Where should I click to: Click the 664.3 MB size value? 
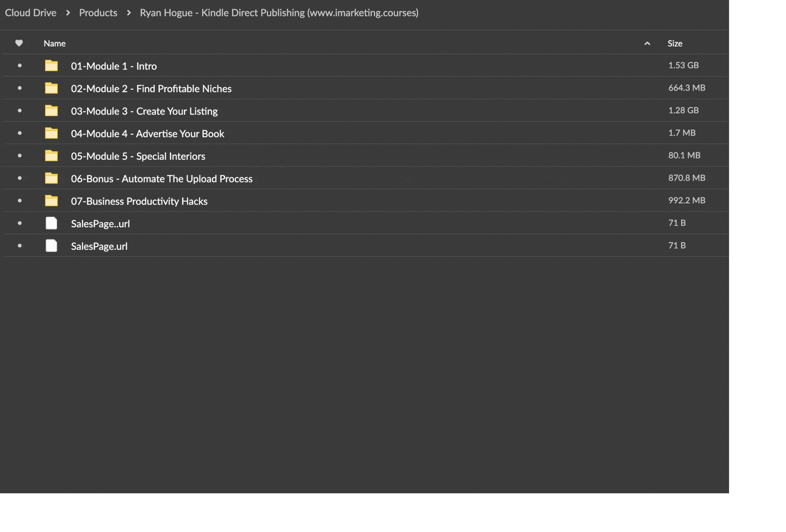click(687, 88)
